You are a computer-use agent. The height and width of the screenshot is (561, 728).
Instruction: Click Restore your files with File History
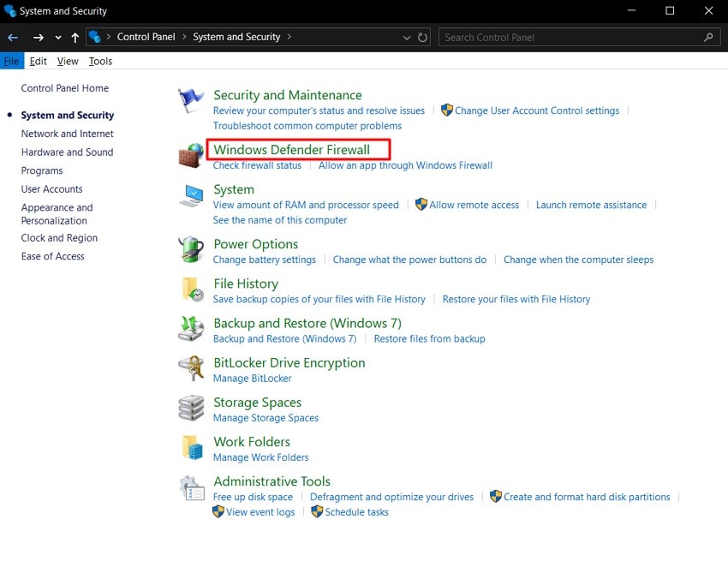coord(516,299)
